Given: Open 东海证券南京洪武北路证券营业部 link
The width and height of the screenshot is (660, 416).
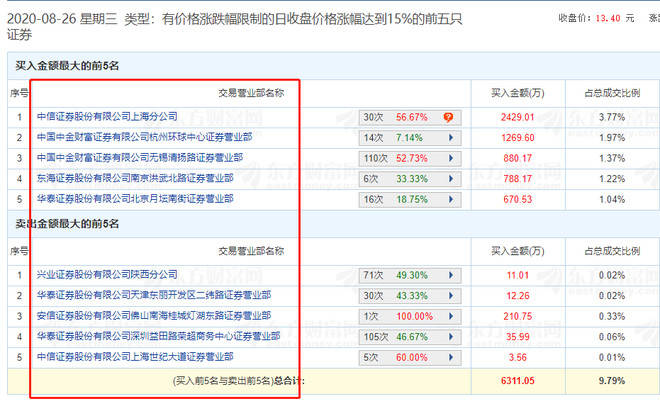Looking at the screenshot, I should click(x=134, y=179).
